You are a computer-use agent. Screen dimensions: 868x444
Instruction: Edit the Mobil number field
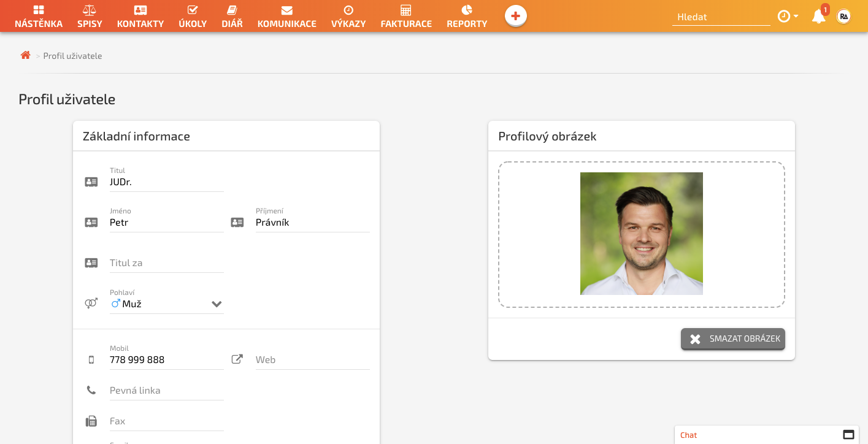(167, 360)
